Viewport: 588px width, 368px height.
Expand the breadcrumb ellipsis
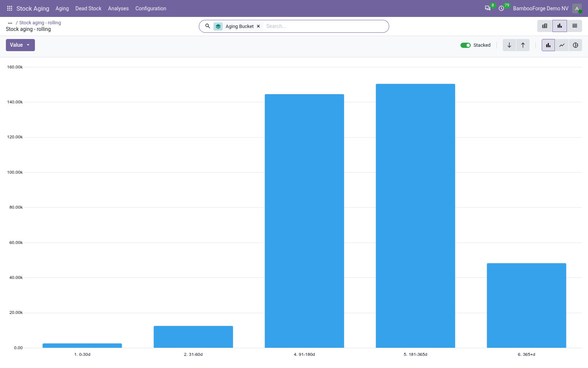(x=10, y=23)
